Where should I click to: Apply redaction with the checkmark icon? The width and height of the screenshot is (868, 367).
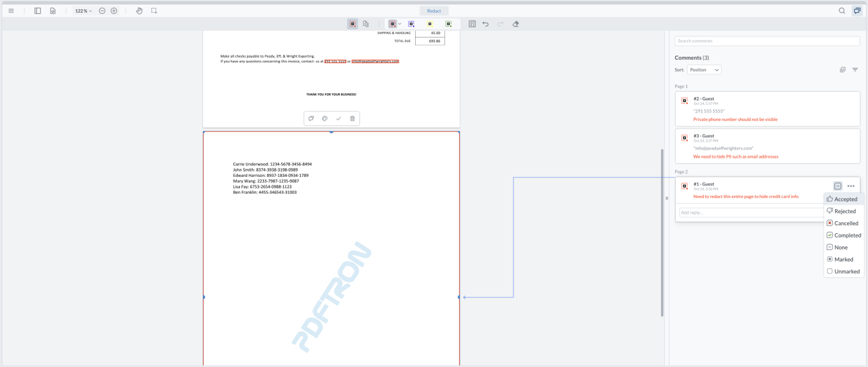[338, 119]
